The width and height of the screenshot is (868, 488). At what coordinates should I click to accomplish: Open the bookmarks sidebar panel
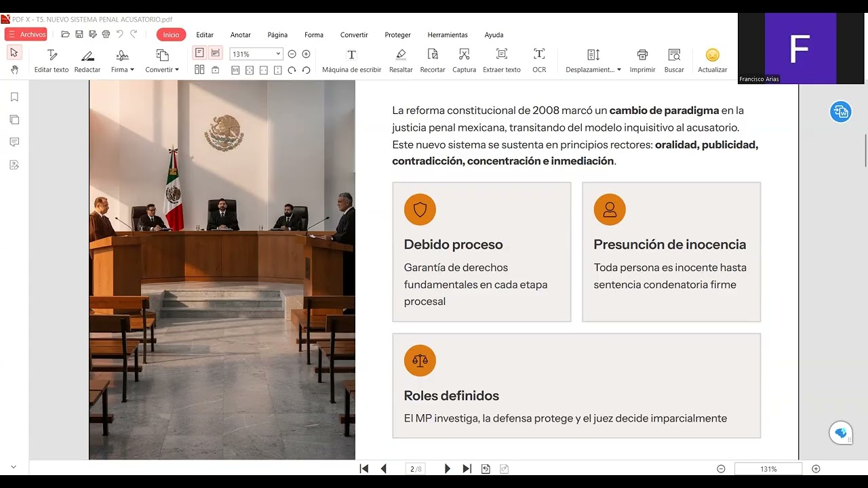click(x=14, y=97)
